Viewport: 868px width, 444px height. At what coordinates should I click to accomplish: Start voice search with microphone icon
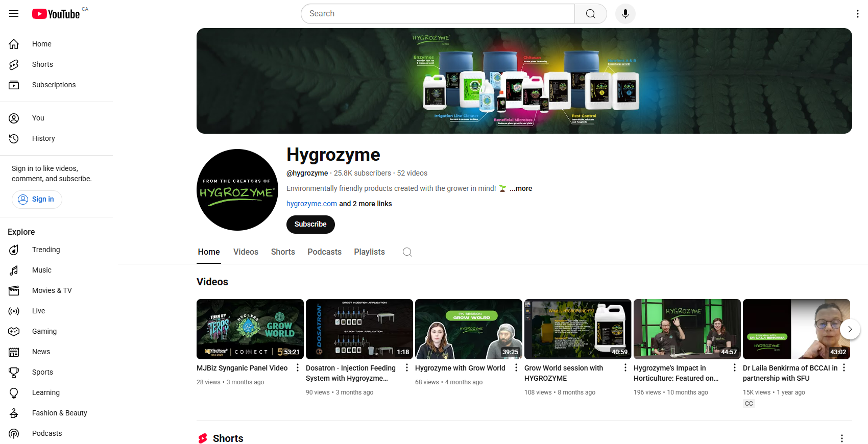tap(625, 14)
